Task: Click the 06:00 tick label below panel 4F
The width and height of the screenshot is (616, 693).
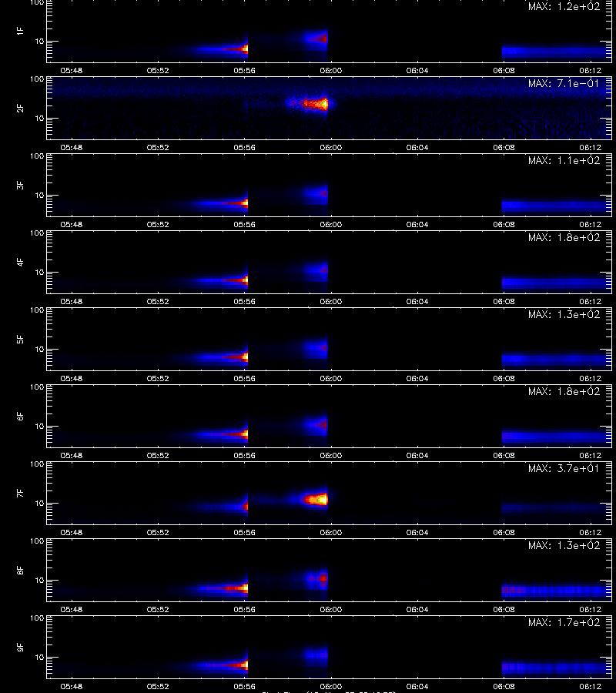Action: pyautogui.click(x=330, y=301)
